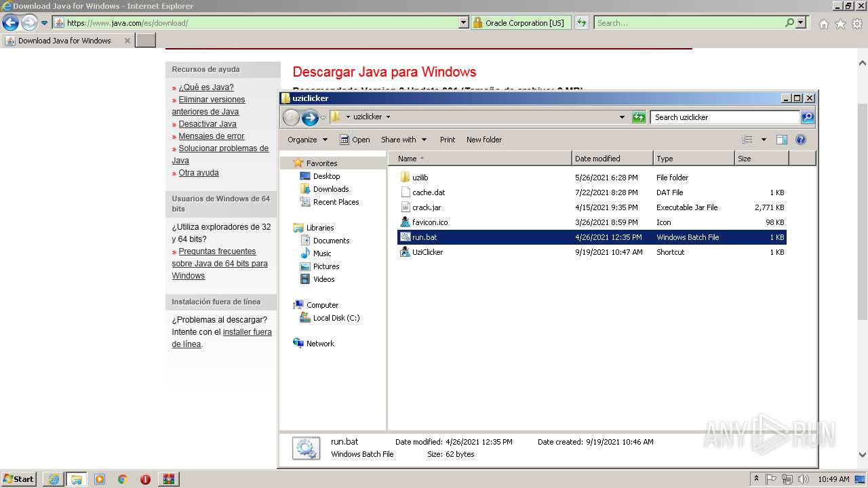Click Internet Explorer refresh button
The height and width of the screenshot is (488, 868).
(x=582, y=23)
